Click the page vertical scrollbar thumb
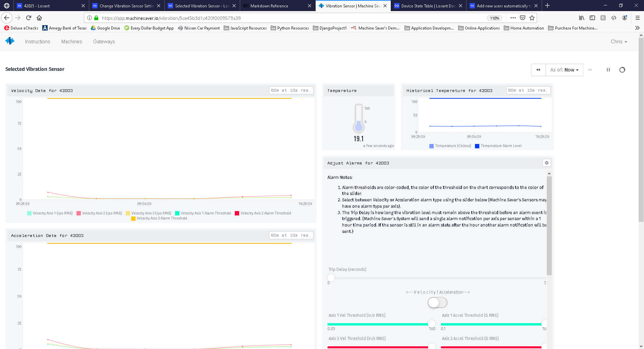This screenshot has width=644, height=349. click(641, 129)
